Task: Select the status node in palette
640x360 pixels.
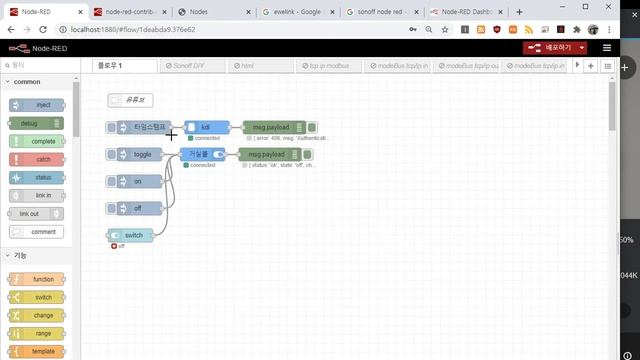Action: [x=37, y=178]
